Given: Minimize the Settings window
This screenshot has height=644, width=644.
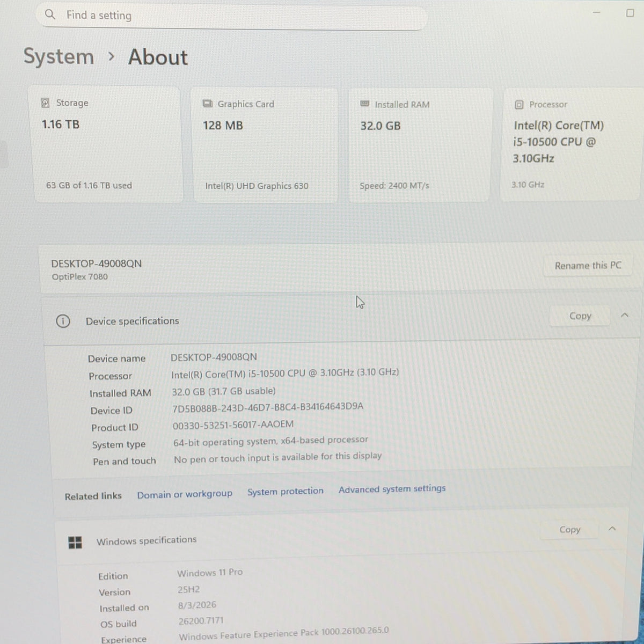Looking at the screenshot, I should 597,12.
